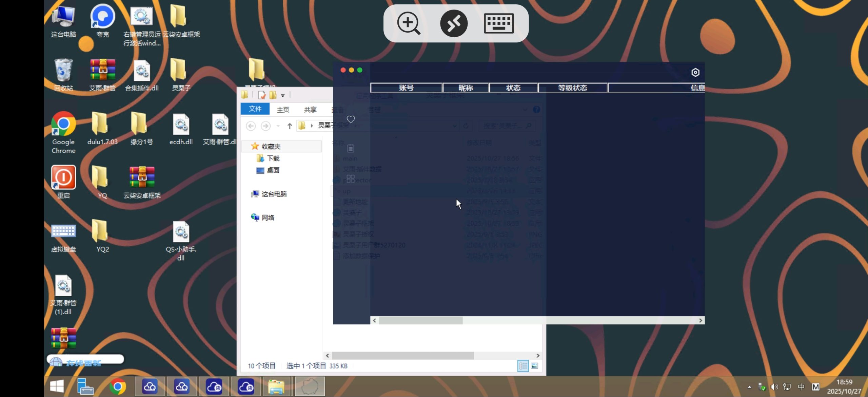868x397 pixels.
Task: Click the refresh button in the address bar
Action: click(466, 126)
